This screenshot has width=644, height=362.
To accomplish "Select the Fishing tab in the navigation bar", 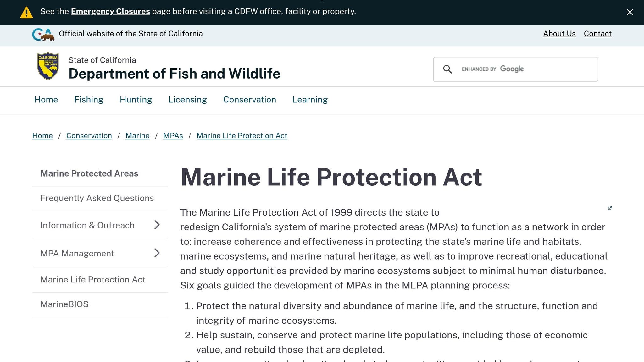I will [x=89, y=100].
